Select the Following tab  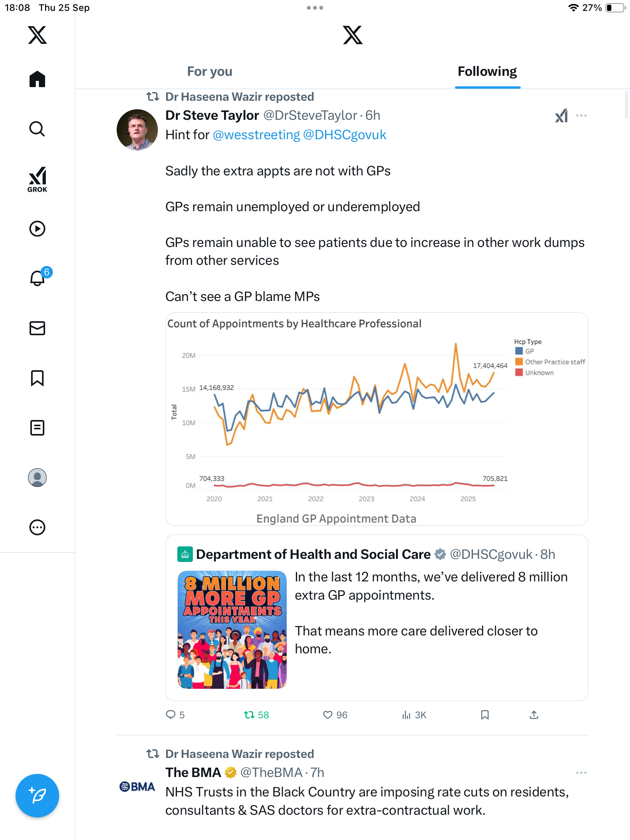(487, 72)
